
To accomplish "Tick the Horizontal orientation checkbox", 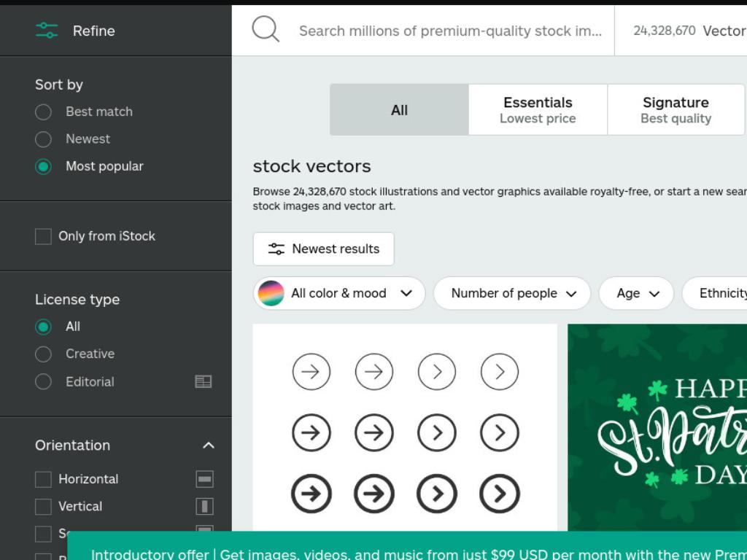I will 43,479.
